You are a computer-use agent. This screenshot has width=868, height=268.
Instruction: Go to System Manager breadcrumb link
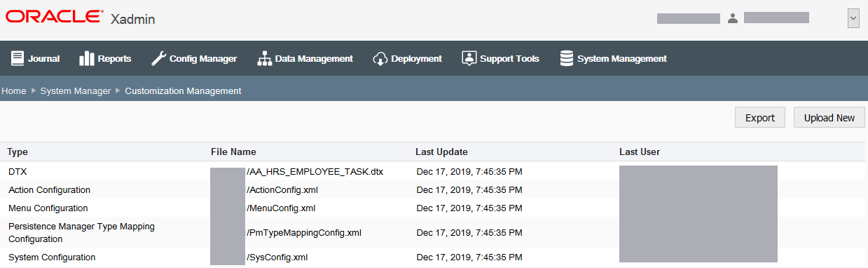pyautogui.click(x=76, y=91)
